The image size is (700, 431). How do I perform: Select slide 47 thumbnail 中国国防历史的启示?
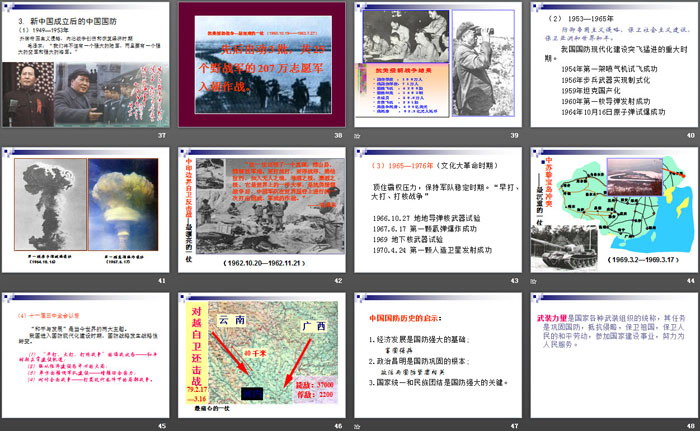pyautogui.click(x=438, y=356)
